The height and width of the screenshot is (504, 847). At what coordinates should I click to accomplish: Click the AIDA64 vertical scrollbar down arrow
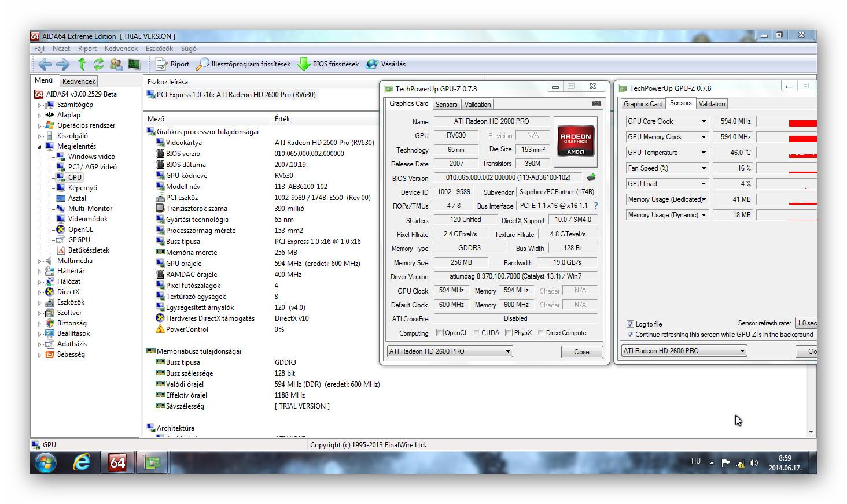pos(812,432)
